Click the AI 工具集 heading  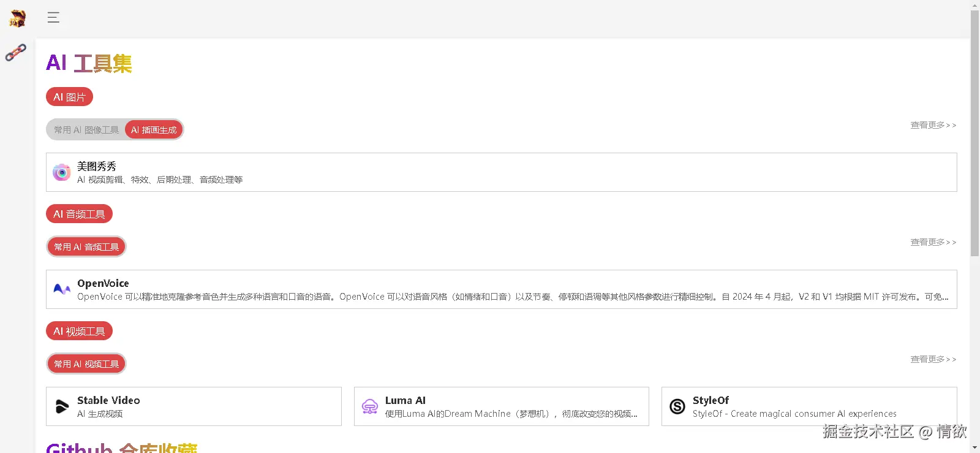[x=89, y=63]
